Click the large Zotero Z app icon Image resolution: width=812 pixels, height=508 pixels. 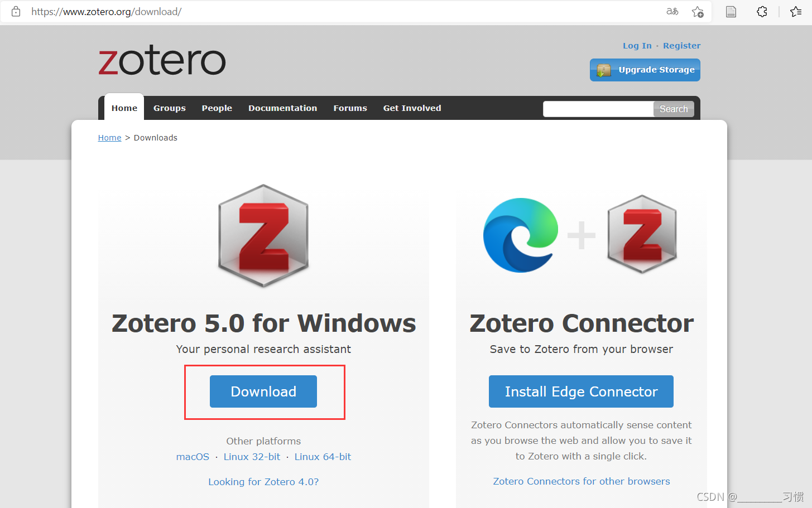tap(263, 235)
